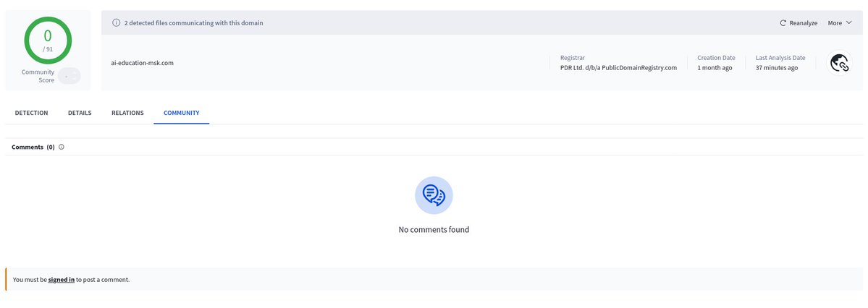Click the Creation Date label
The width and height of the screenshot is (868, 308).
click(x=716, y=58)
